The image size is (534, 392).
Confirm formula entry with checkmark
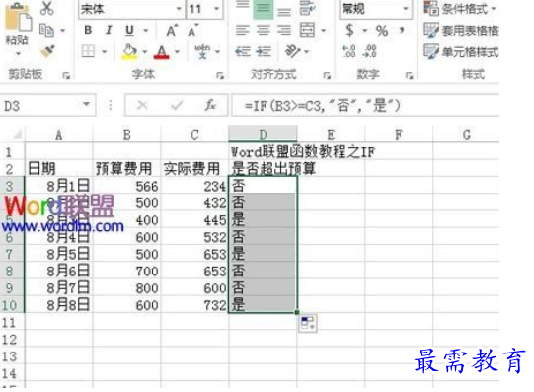177,105
